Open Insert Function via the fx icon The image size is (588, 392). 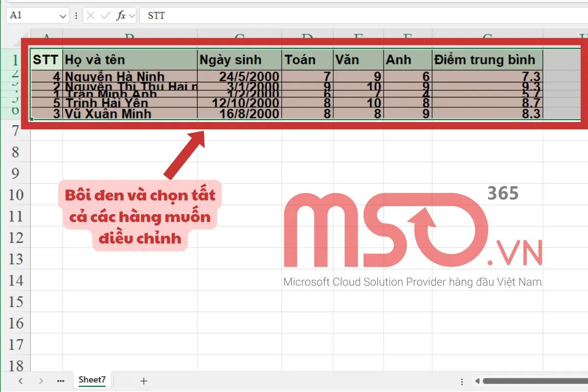(x=121, y=16)
